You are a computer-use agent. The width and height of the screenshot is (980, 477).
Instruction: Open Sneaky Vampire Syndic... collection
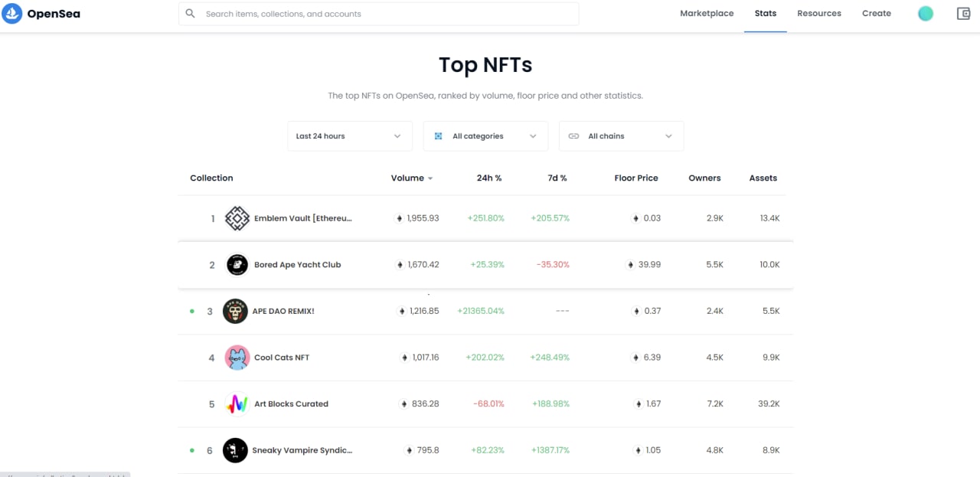coord(302,450)
